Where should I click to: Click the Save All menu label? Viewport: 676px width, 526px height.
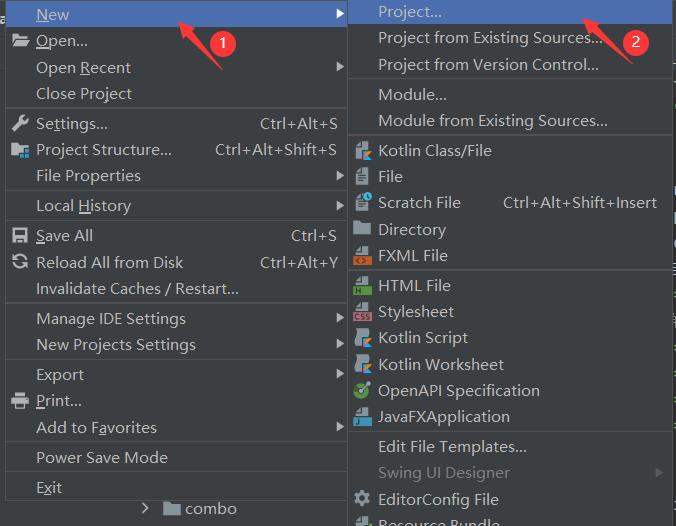pos(65,236)
